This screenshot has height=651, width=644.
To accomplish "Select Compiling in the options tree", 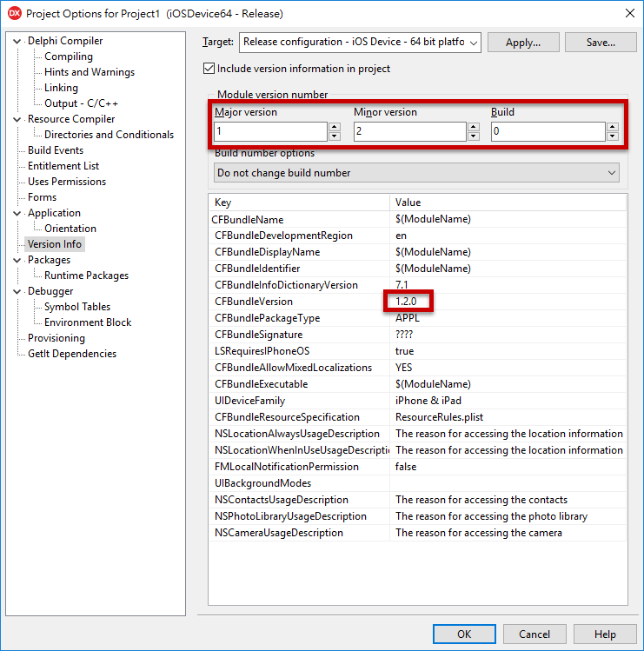I will tap(69, 56).
